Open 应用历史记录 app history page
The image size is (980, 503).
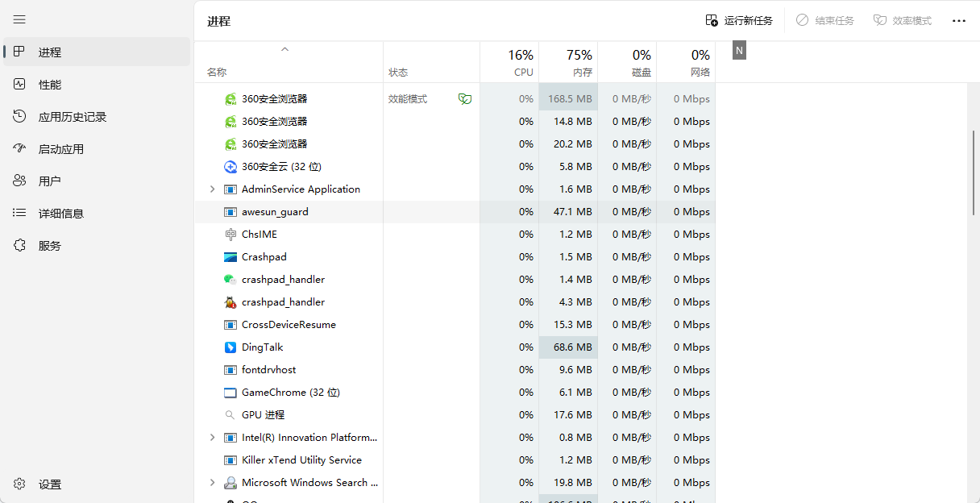coord(72,117)
